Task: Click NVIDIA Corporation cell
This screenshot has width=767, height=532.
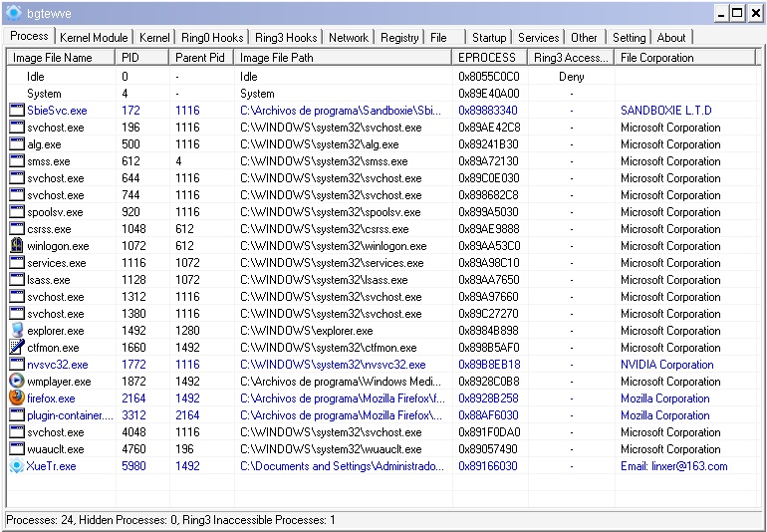Action: pos(666,364)
